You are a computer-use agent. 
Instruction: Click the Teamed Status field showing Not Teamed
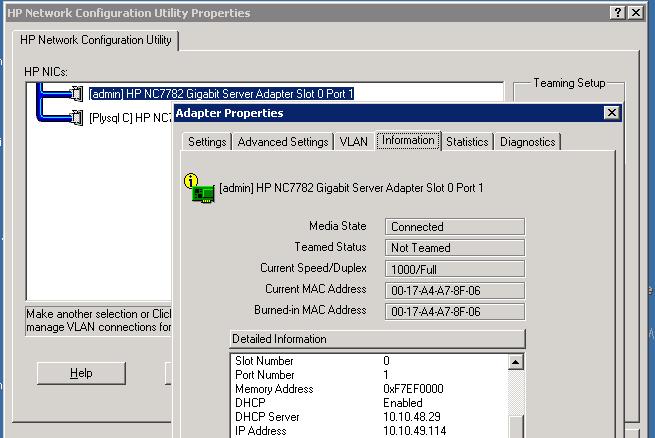coord(455,248)
